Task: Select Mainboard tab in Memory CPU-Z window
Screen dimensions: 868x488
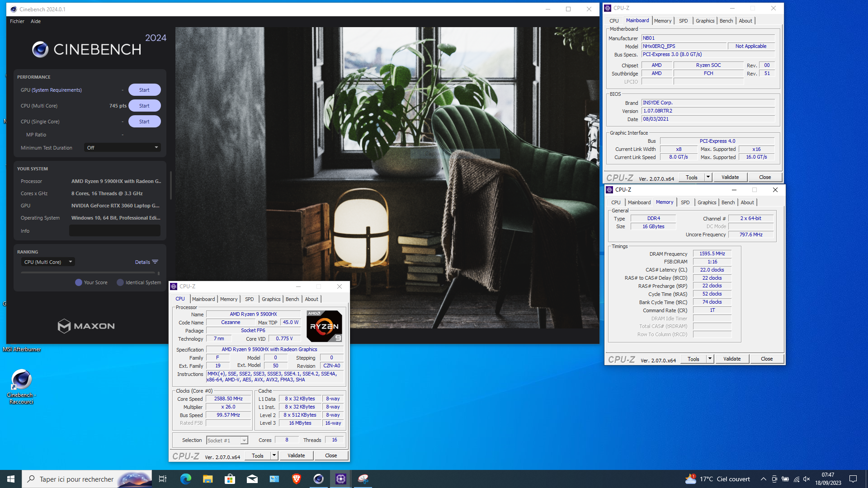Action: tap(639, 202)
